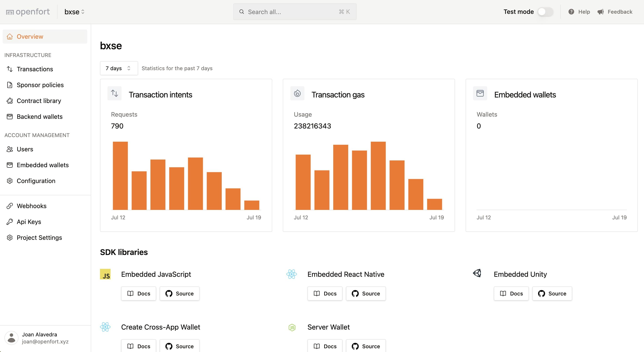644x352 pixels.
Task: Open Docs for Embedded JavaScript
Action: 139,293
